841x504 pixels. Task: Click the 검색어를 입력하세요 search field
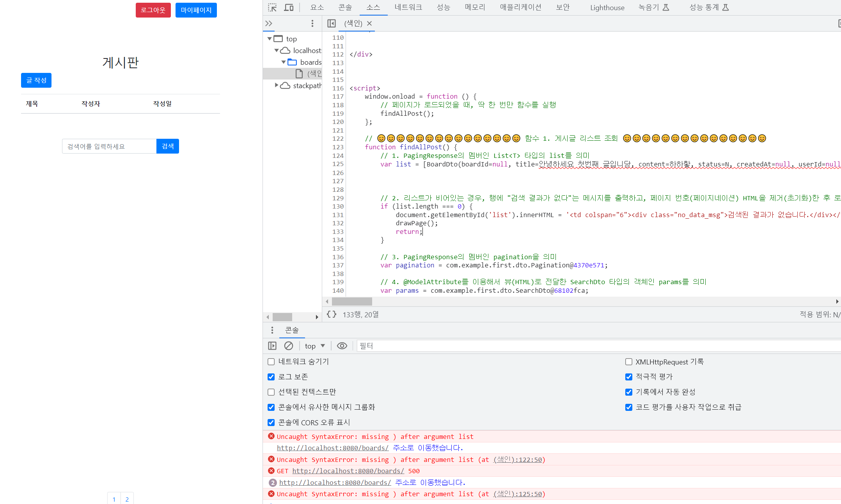click(109, 146)
